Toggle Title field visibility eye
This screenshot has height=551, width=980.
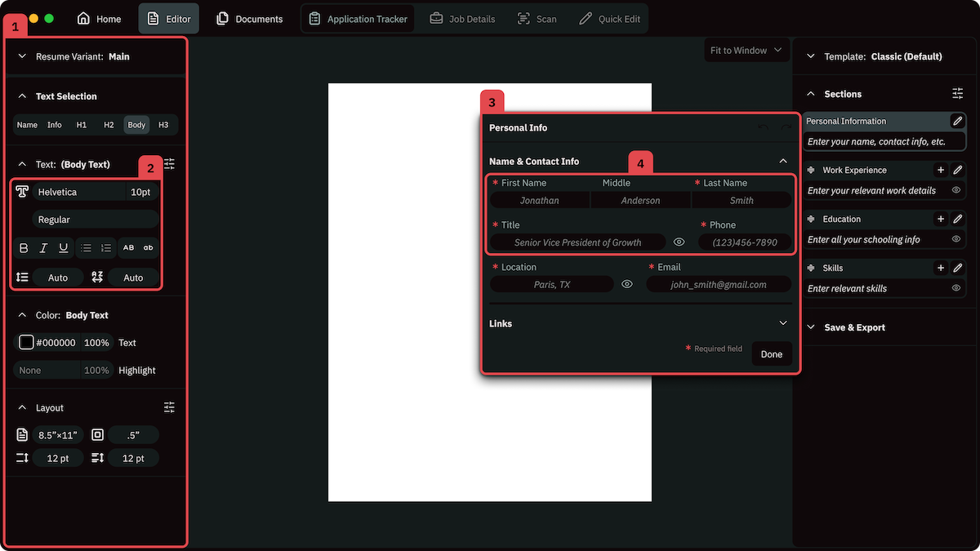(x=679, y=242)
